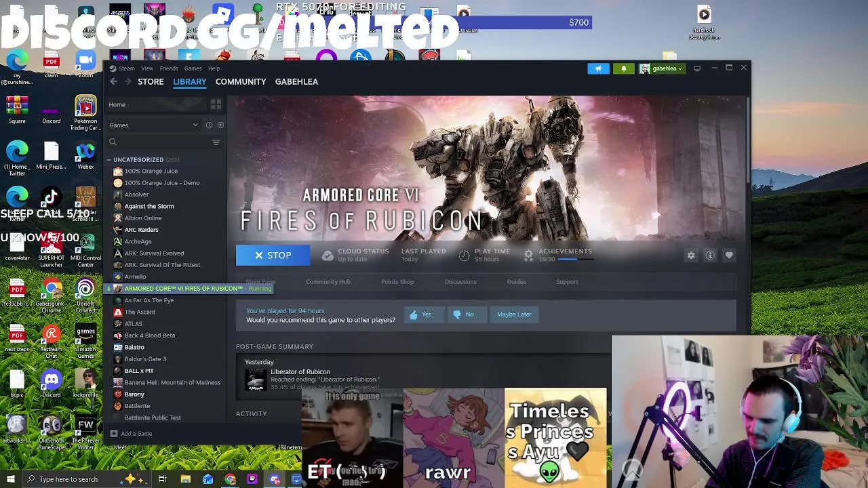
Task: Select Against the Storm in game list
Action: tap(149, 206)
